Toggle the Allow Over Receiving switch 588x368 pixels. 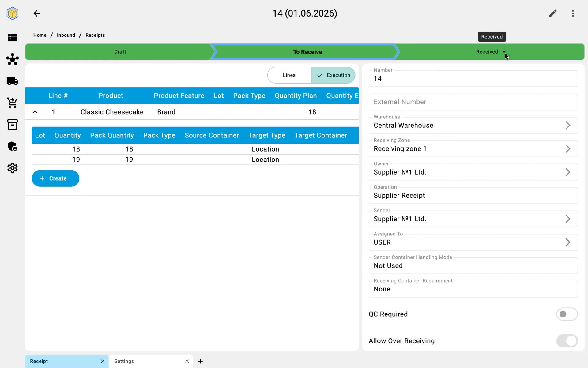pos(567,341)
